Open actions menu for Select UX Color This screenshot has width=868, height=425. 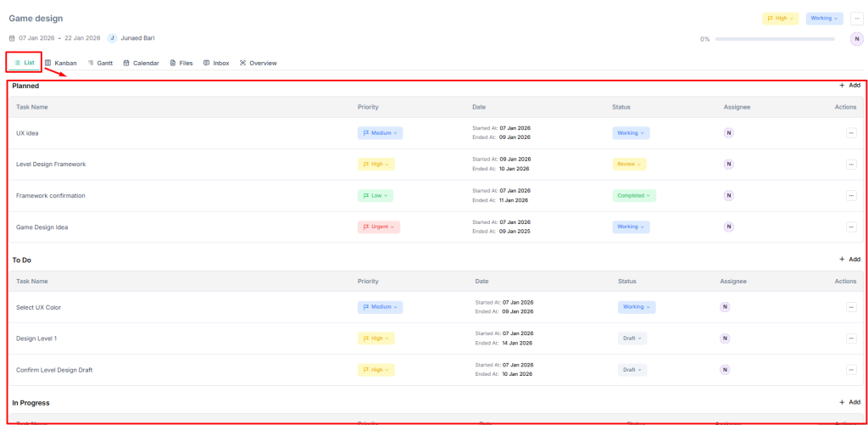coord(850,307)
